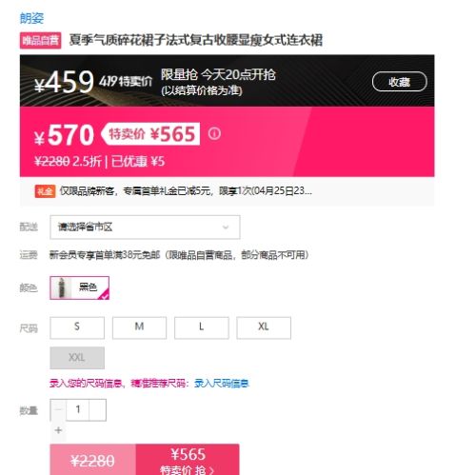Increase quantity with the plus icon
This screenshot has height=475, width=476.
[58, 430]
